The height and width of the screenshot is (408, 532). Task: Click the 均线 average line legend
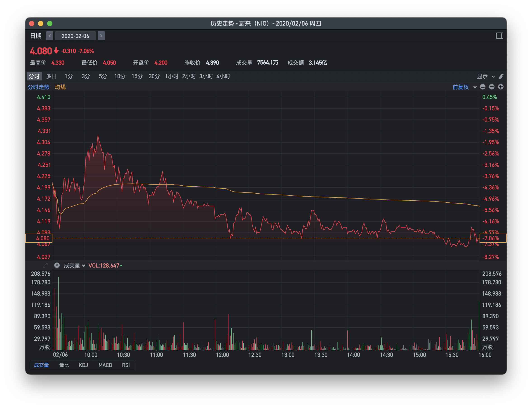60,87
